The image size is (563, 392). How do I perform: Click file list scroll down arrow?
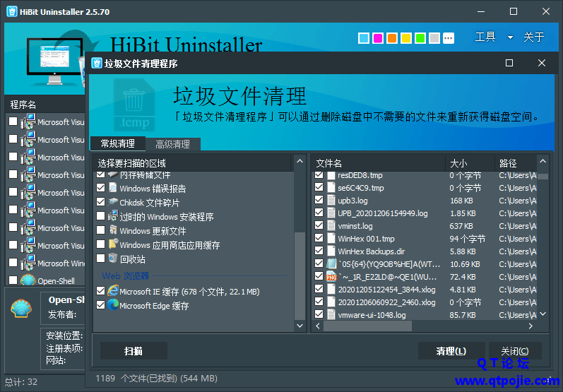coord(543,314)
